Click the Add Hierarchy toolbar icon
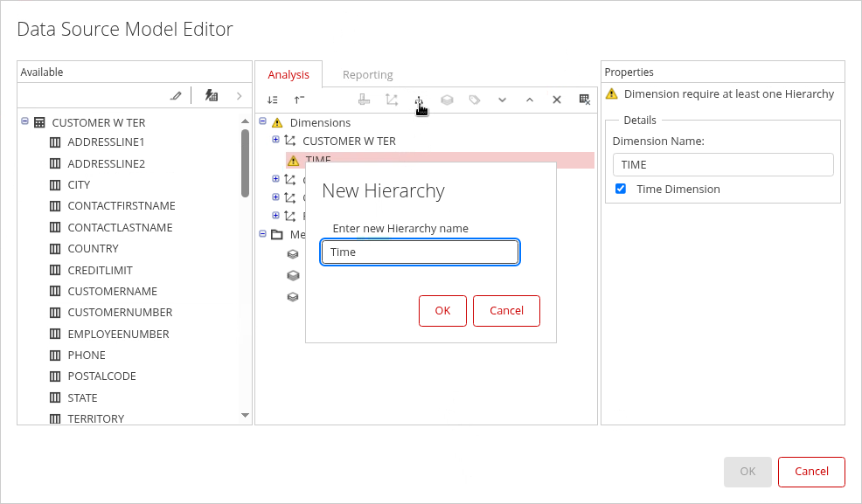862x504 pixels. [x=420, y=100]
